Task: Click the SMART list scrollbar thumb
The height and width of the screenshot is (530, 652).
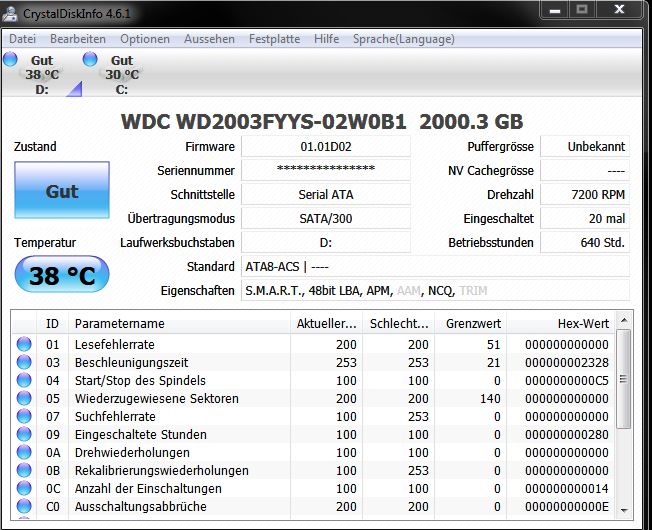Action: pyautogui.click(x=623, y=379)
